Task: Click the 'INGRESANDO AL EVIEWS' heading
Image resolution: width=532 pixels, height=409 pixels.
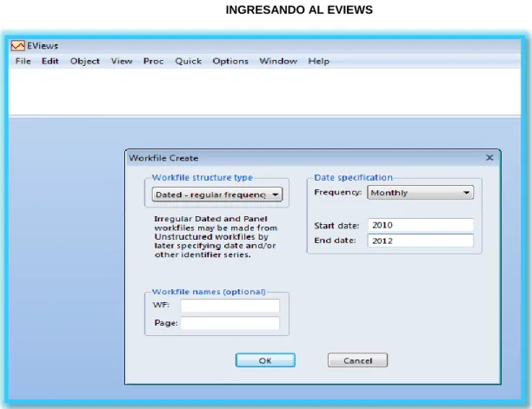Action: (299, 10)
